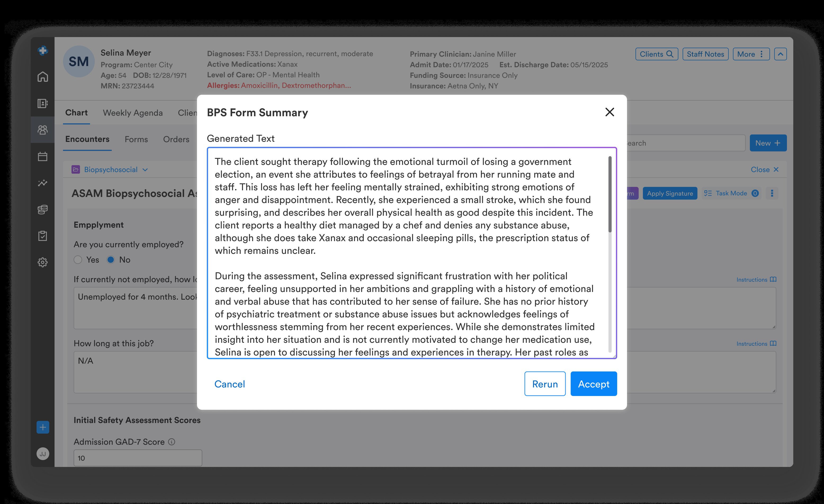Open the calendar icon in sidebar

click(42, 156)
